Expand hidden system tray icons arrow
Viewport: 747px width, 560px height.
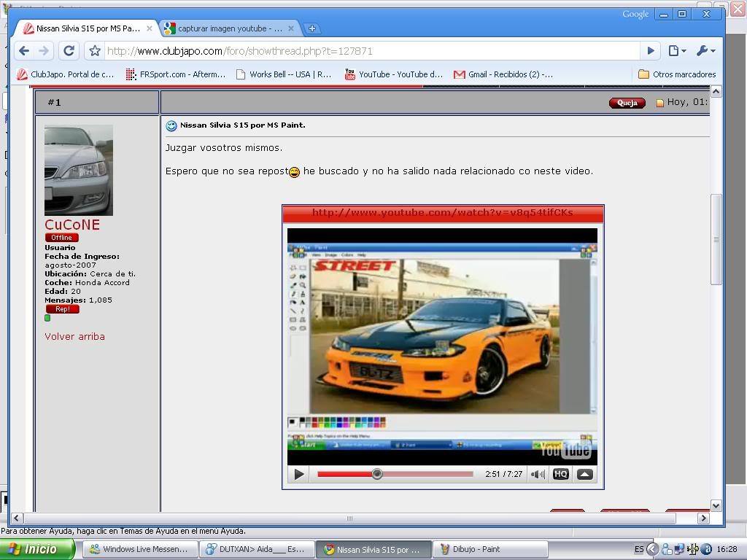pos(653,550)
